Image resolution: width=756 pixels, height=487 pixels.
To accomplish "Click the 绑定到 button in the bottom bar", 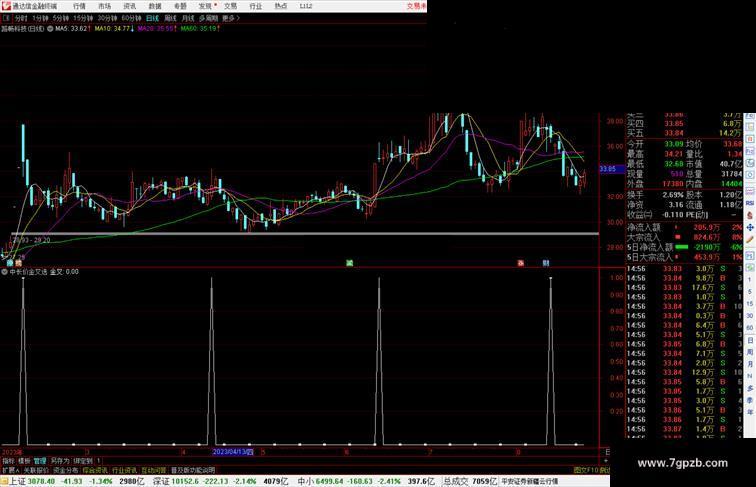I will tap(83, 461).
